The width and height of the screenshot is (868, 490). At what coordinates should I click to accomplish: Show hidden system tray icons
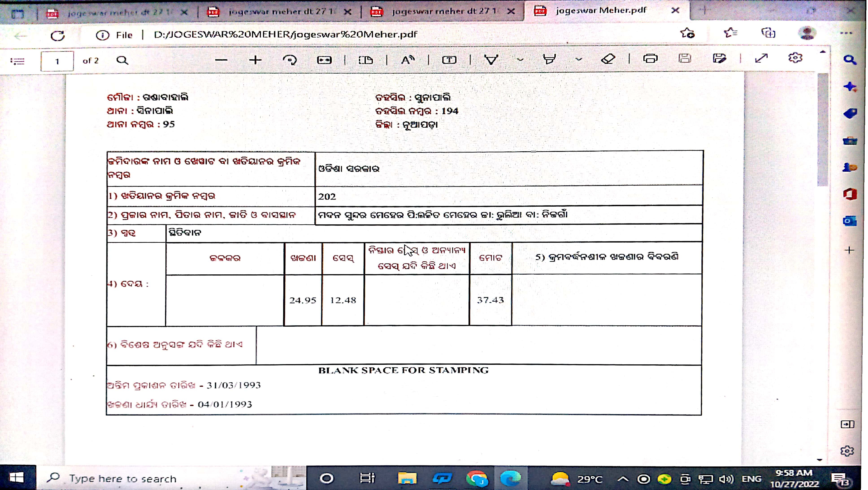click(623, 479)
